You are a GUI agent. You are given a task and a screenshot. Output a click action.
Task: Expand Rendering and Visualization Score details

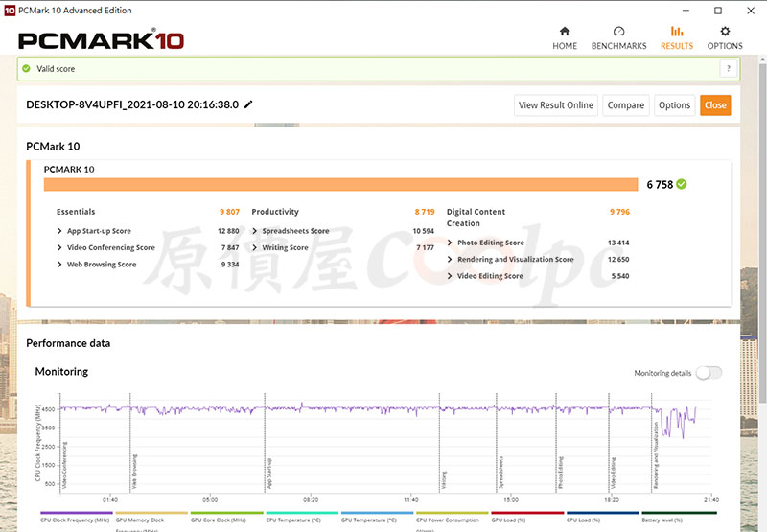click(450, 259)
